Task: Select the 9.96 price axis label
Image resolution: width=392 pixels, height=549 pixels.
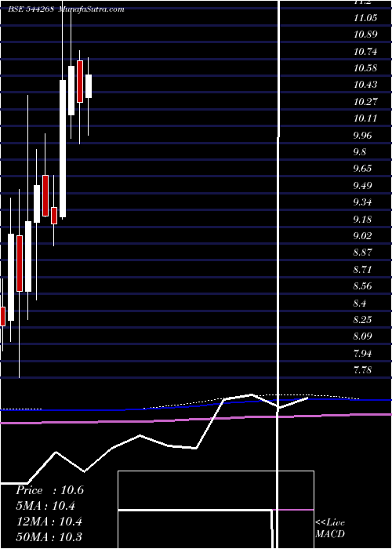Action: (x=362, y=135)
